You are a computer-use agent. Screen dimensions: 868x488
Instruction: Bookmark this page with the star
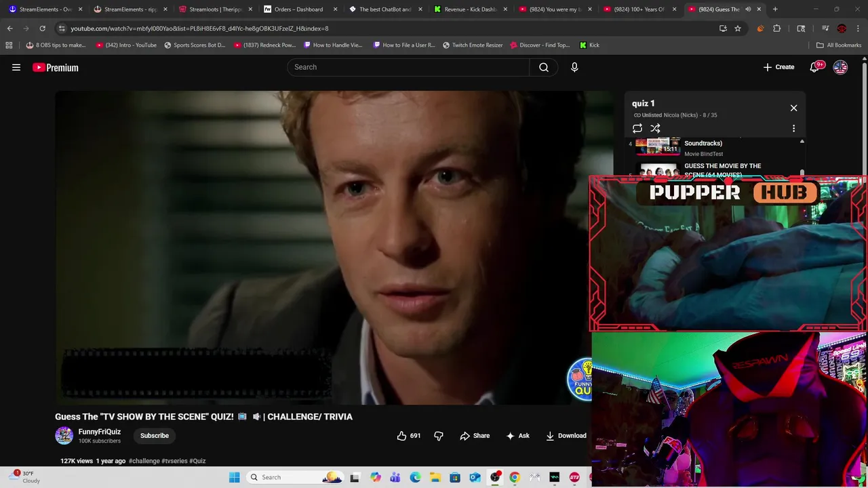click(x=738, y=28)
